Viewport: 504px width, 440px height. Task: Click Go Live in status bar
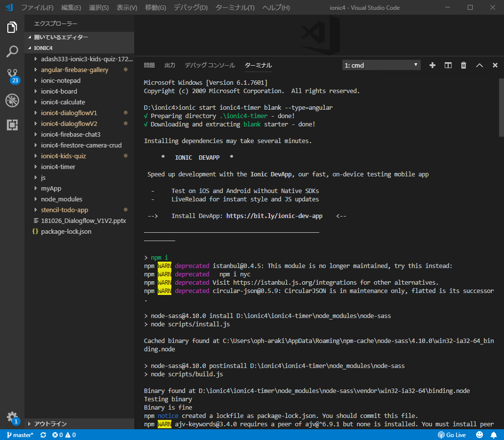(452, 435)
